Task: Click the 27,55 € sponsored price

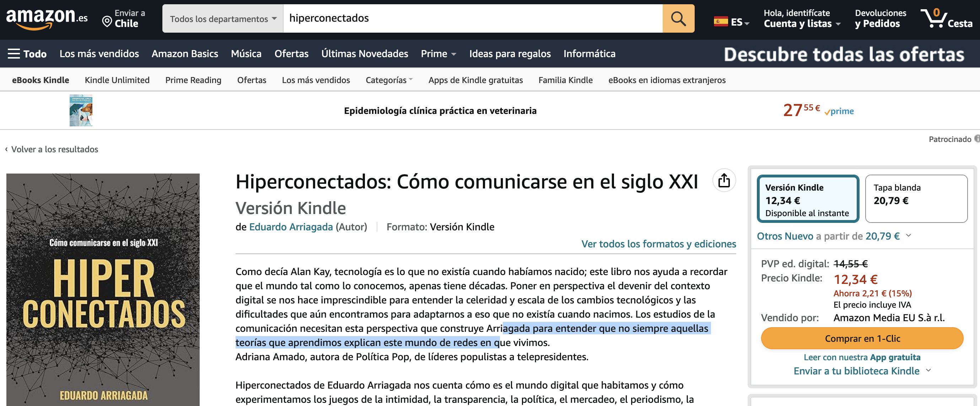Action: pos(801,110)
